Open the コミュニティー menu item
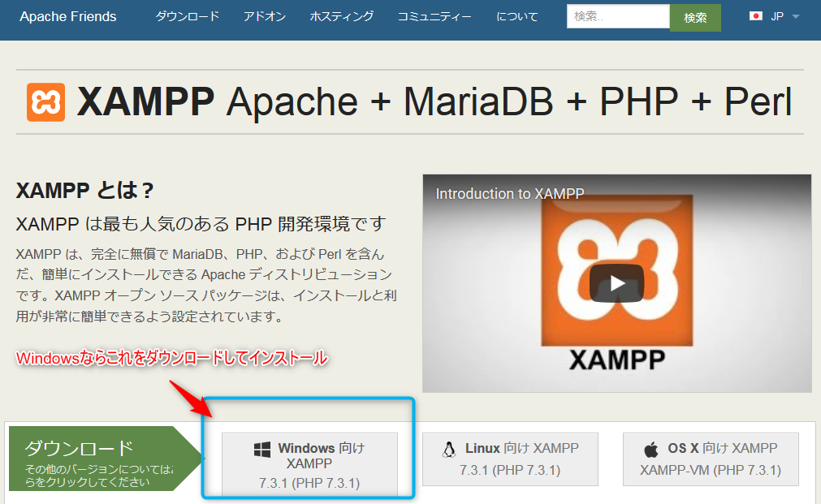The height and width of the screenshot is (504, 821). 434,17
